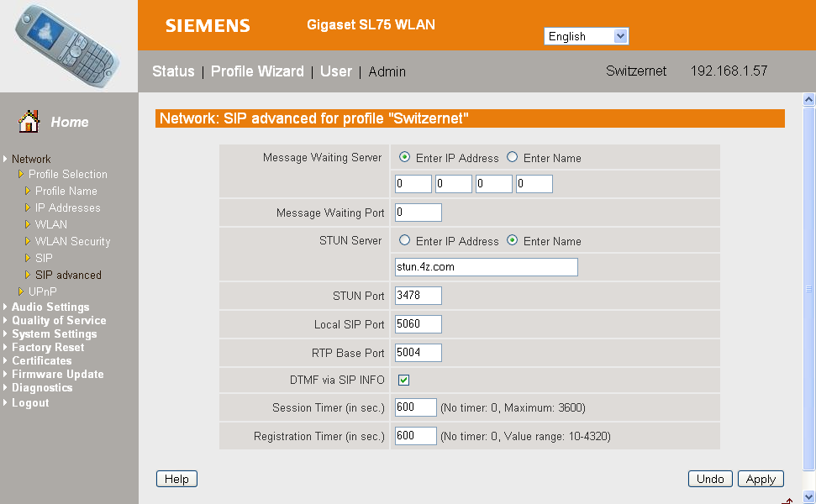Expand Audio Settings section
816x504 pixels.
click(x=50, y=307)
